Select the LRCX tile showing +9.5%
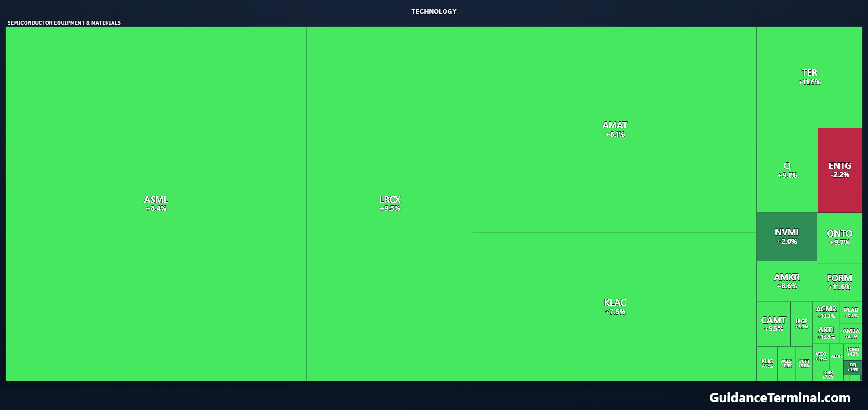Screen dimensions: 868x410 point(390,203)
